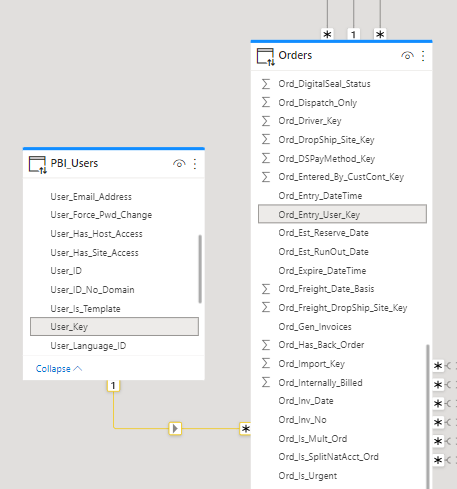Click sigma icon beside Ord_Freight_Date_Basis
Image resolution: width=457 pixels, height=489 pixels.
click(266, 289)
